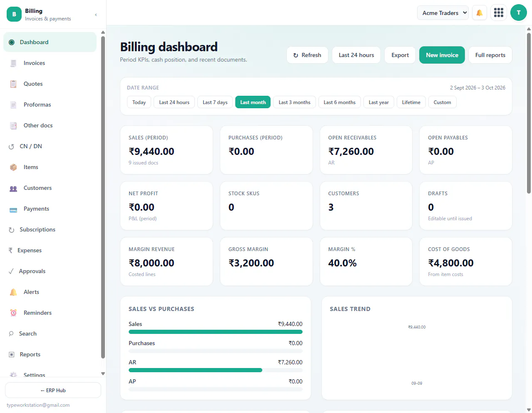Select the Last 7 days range
The height and width of the screenshot is (413, 532).
point(215,102)
